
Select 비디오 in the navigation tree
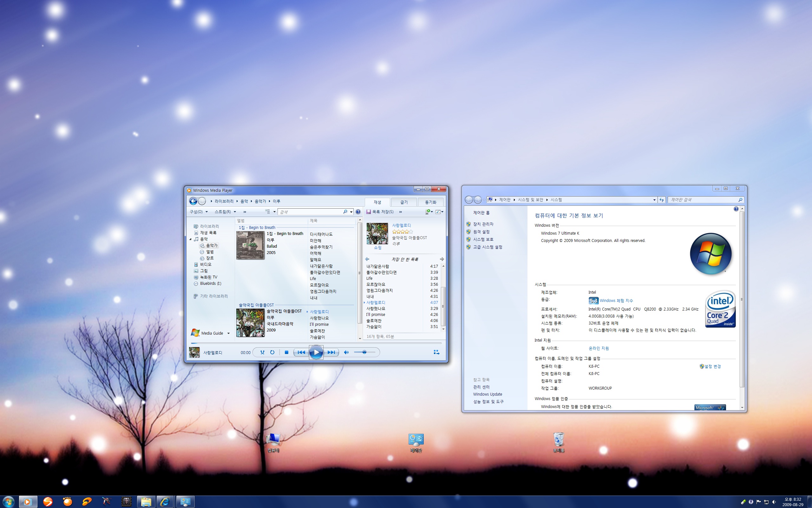(x=203, y=264)
